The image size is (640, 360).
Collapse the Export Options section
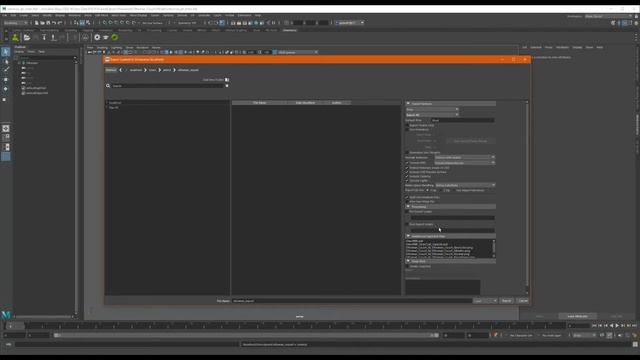[x=408, y=104]
